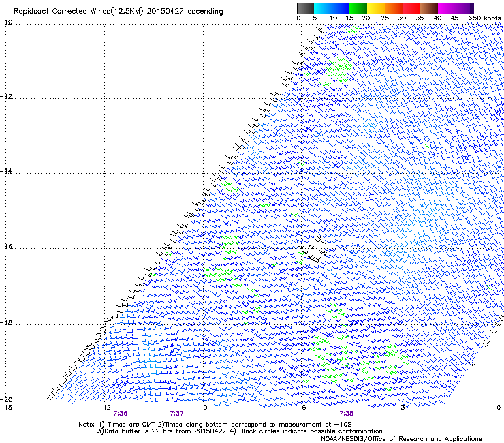The image size is (504, 443).
Task: Click the '40' legend scale label
Action: (x=437, y=18)
